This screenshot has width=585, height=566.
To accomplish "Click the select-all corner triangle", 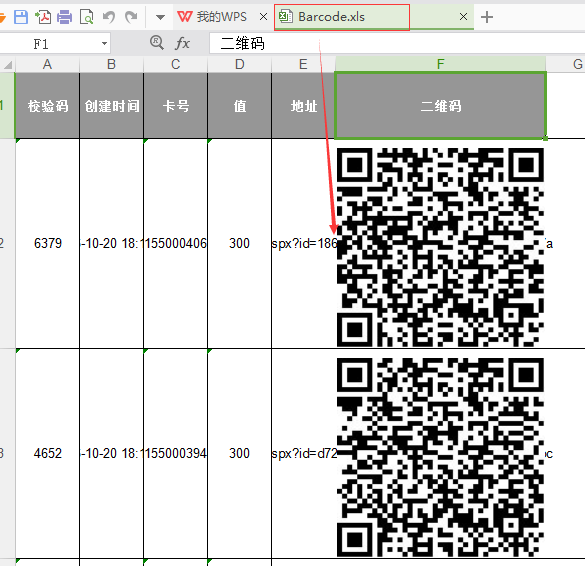I will click(8, 65).
